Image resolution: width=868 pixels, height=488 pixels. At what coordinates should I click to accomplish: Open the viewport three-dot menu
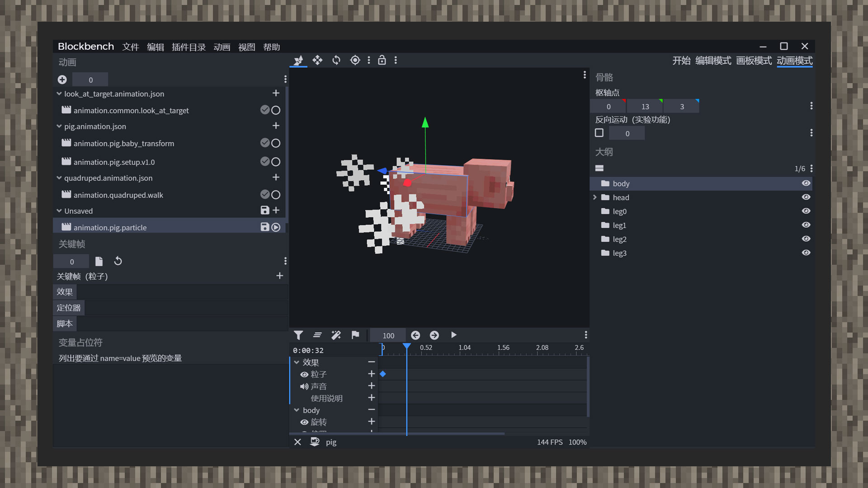[585, 75]
